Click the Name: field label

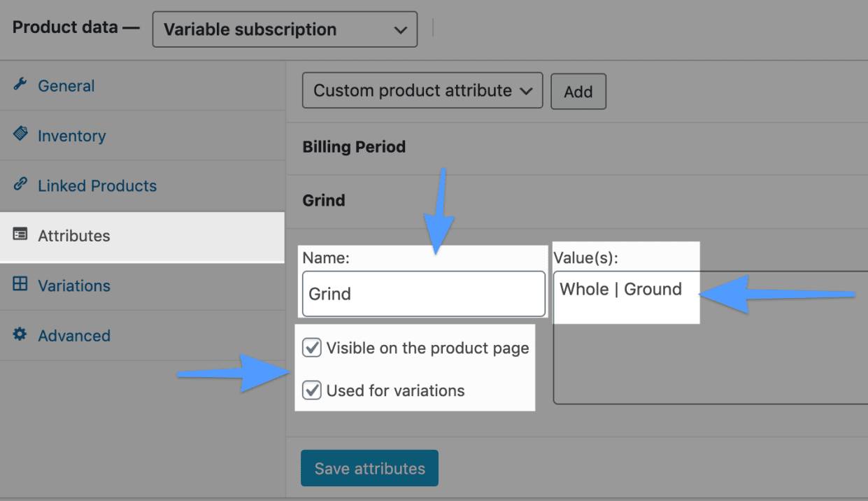[x=326, y=257]
